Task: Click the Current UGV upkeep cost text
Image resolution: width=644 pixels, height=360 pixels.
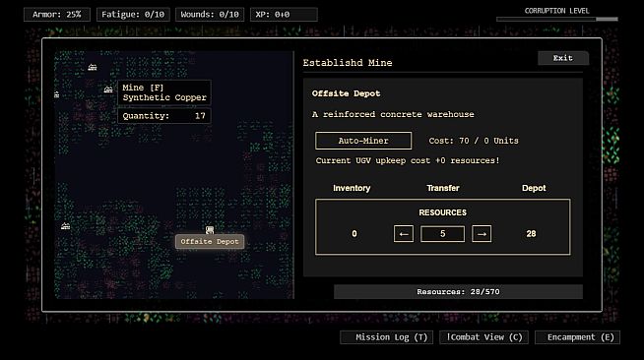Action: click(408, 160)
